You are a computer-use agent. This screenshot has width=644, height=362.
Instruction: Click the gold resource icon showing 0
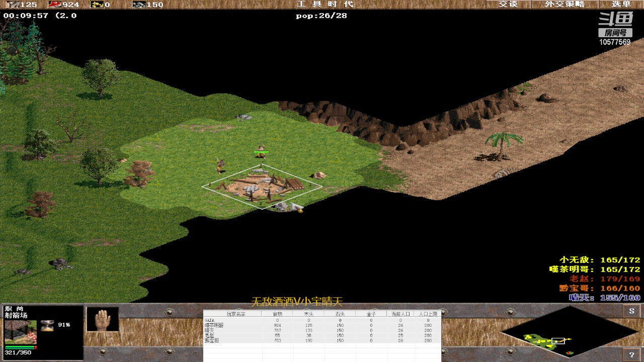(97, 5)
